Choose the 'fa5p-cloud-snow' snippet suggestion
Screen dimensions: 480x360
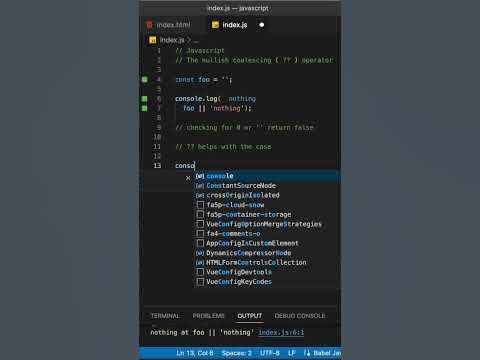tap(267, 205)
